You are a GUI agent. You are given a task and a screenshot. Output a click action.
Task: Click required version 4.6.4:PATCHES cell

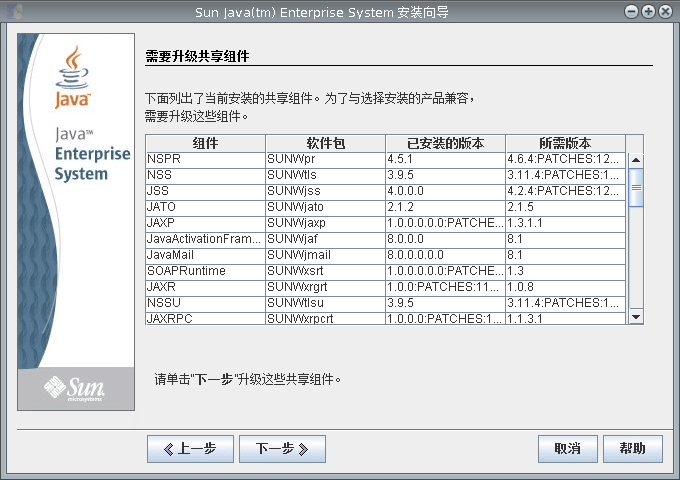tap(566, 159)
